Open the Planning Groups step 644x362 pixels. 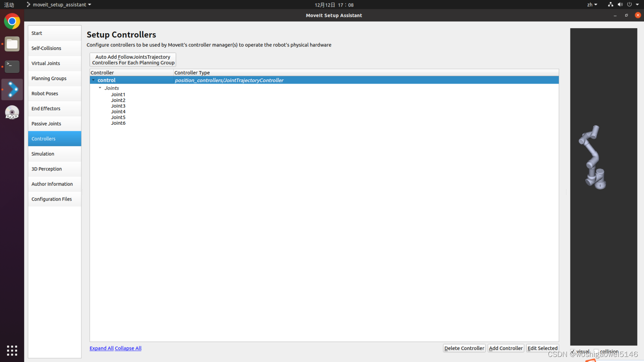55,78
